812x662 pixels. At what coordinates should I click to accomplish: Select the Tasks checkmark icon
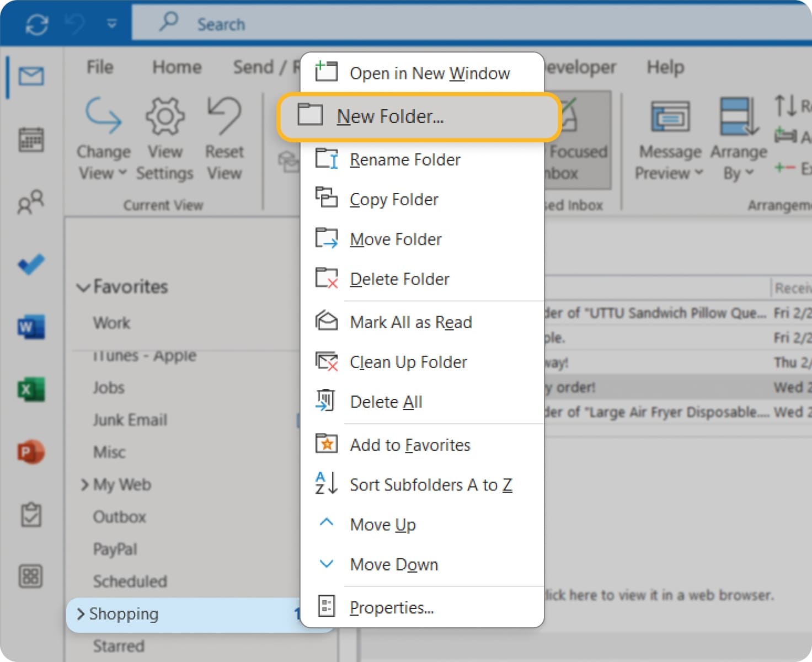(x=31, y=265)
